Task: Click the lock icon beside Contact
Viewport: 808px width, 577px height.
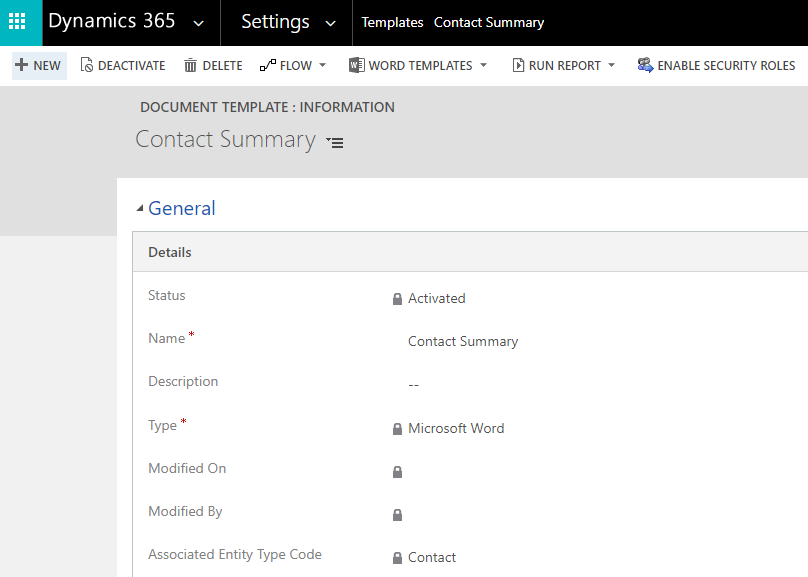Action: pyautogui.click(x=397, y=557)
